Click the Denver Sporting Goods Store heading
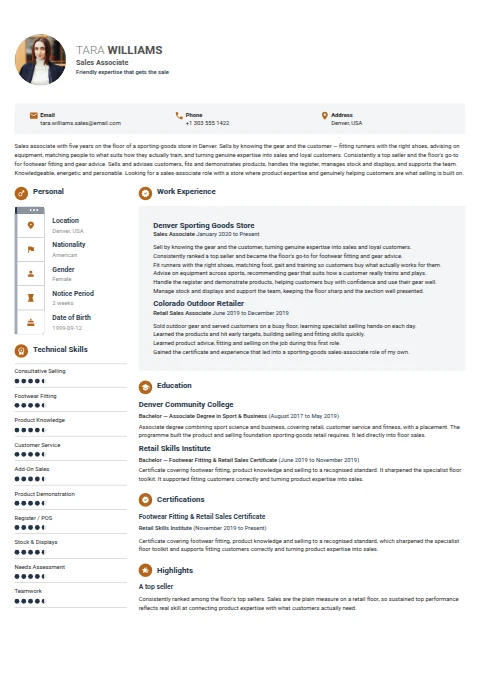This screenshot has height=679, width=480. (204, 225)
